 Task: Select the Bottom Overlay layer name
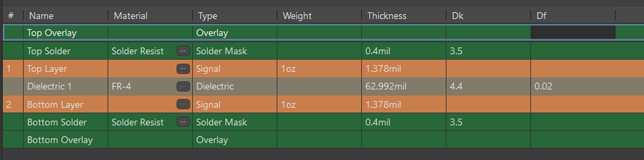[x=60, y=140]
